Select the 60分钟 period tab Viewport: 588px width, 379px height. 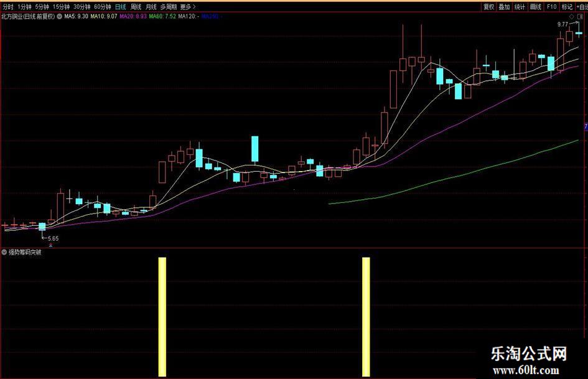(x=103, y=7)
